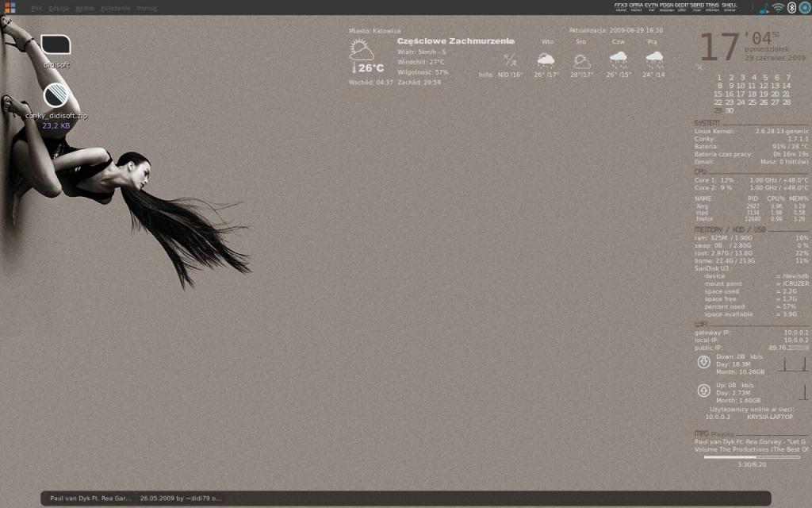Click the 3:30/6:20 track time

click(752, 465)
